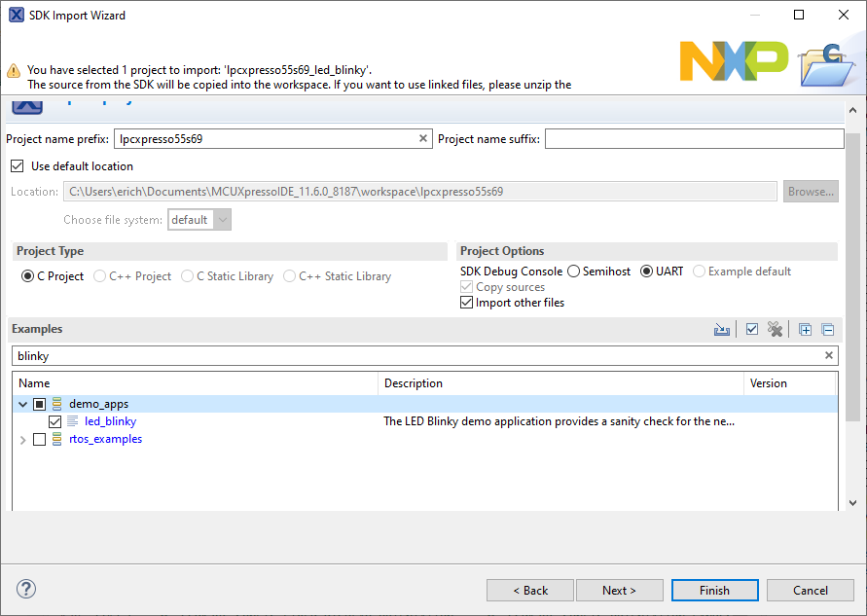Toggle the Import other files checkbox
The height and width of the screenshot is (616, 867).
(466, 302)
